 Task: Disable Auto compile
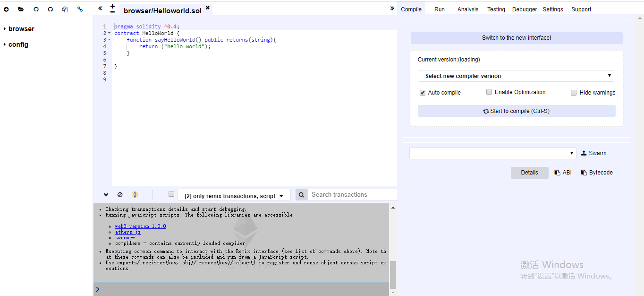pos(423,93)
